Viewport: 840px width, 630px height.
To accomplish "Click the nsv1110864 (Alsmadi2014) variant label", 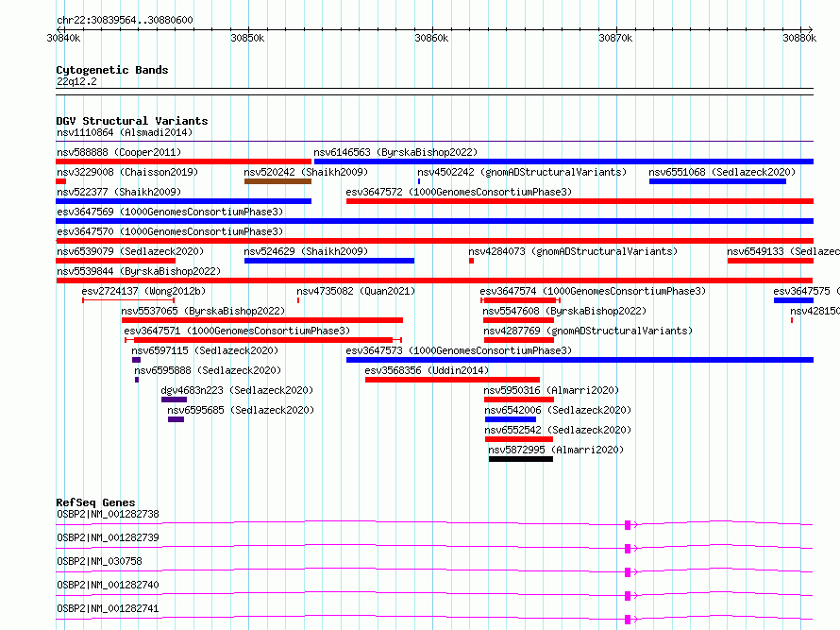I will tap(125, 132).
